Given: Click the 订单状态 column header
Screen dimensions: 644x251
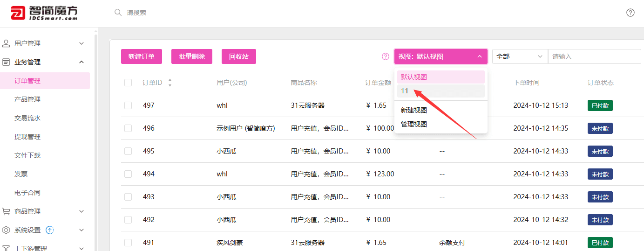Looking at the screenshot, I should click(x=601, y=83).
